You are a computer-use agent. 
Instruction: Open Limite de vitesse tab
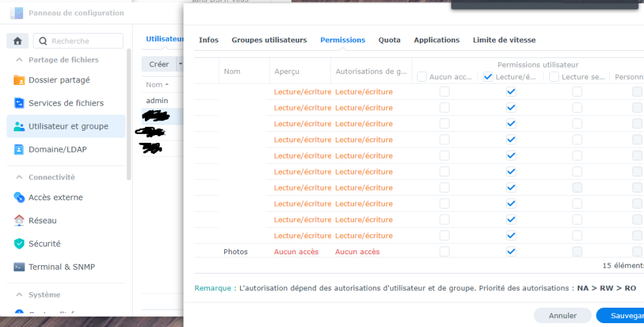tap(504, 40)
